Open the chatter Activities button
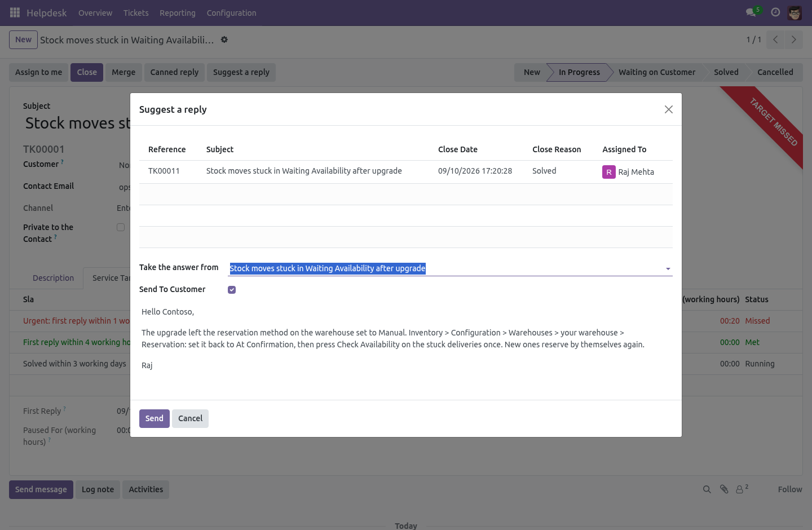 pyautogui.click(x=146, y=489)
